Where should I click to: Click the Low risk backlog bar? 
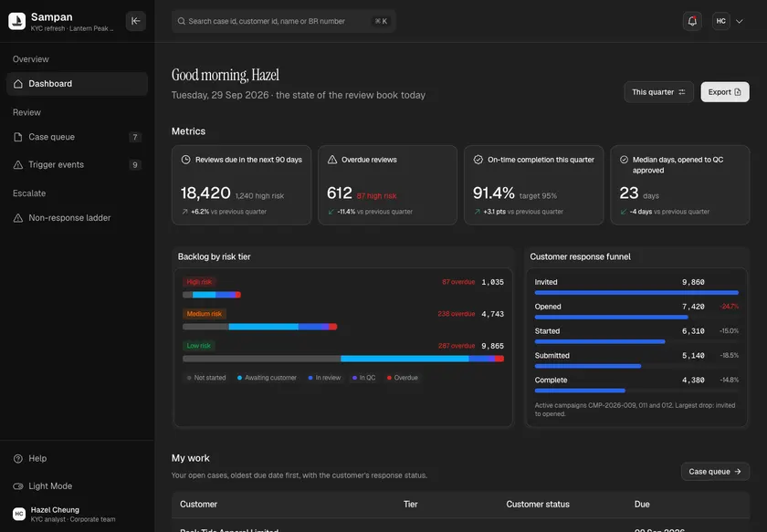point(343,359)
